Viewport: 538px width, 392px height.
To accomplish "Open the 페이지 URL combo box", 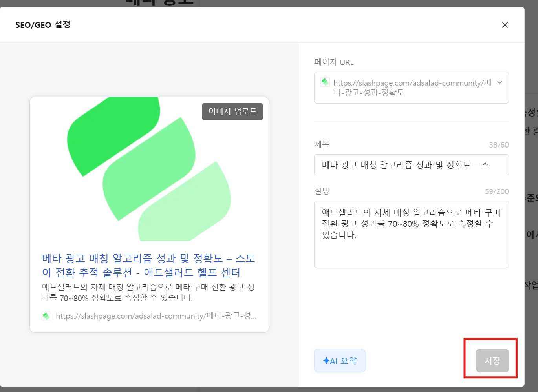I will tap(411, 88).
